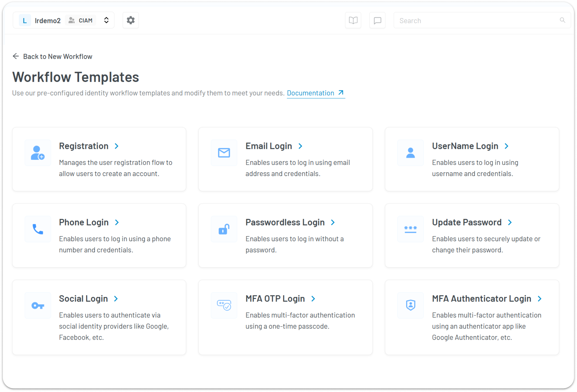577x392 pixels.
Task: Click the 'log in using email address' description
Action: point(298,168)
